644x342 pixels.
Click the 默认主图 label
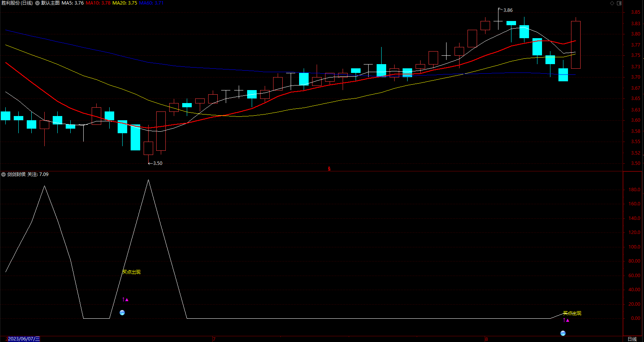point(50,3)
